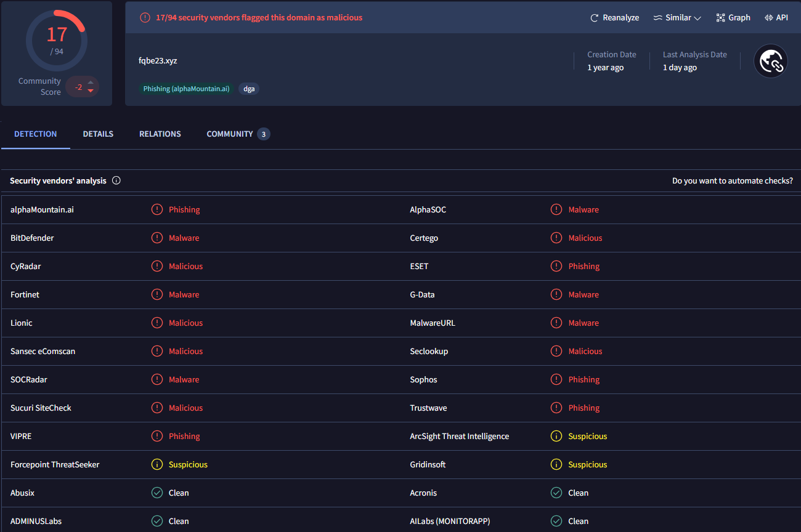This screenshot has width=801, height=532.
Task: Select the domain name fqbe23.xyz
Action: [x=158, y=61]
